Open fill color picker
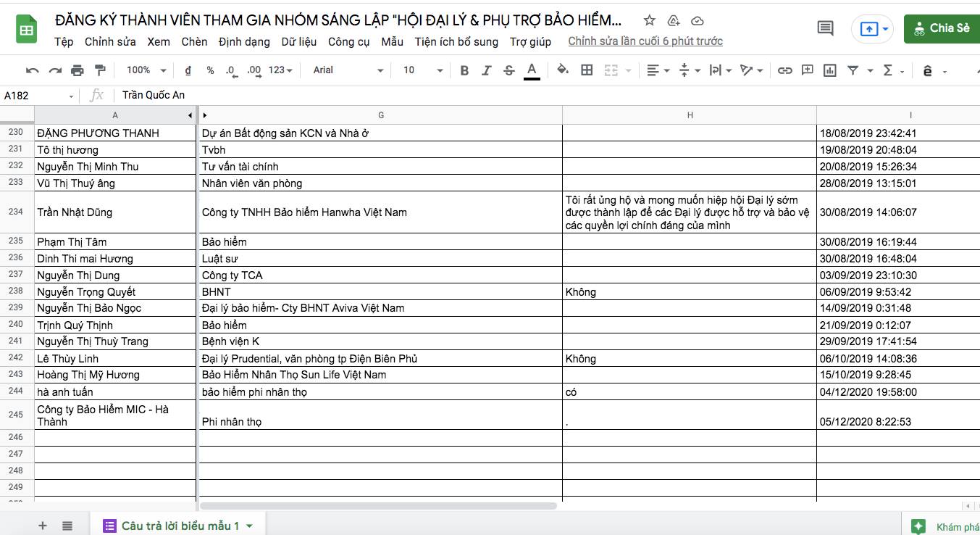The image size is (980, 535). [x=563, y=70]
